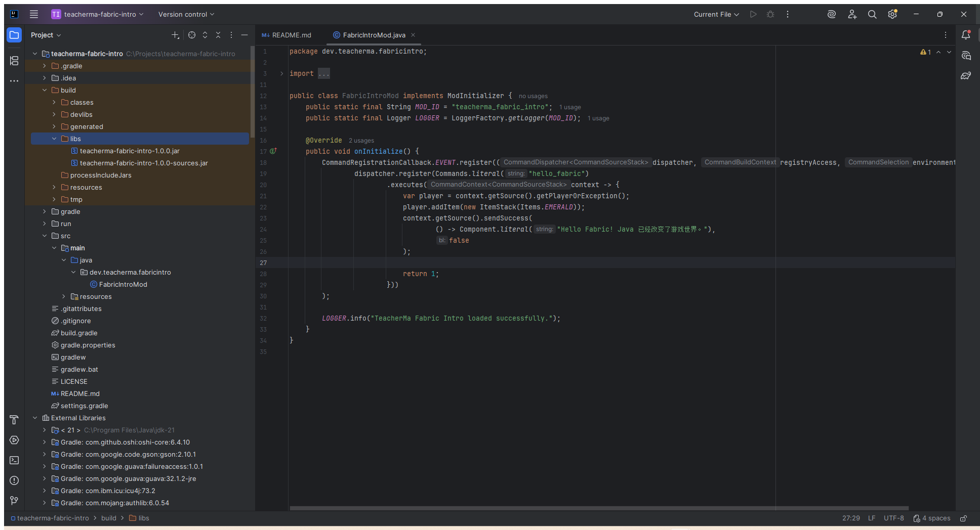
Task: Select FabricIntroMod class in tree
Action: click(x=123, y=284)
